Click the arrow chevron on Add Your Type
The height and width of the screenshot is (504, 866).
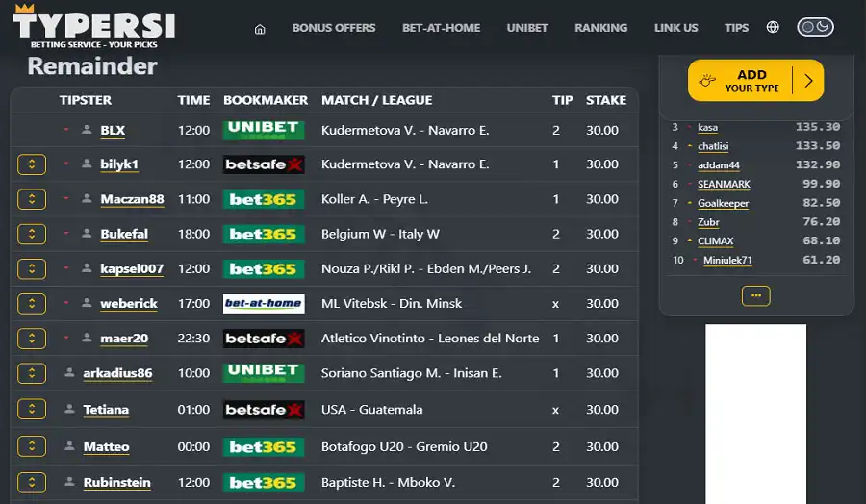click(x=808, y=81)
